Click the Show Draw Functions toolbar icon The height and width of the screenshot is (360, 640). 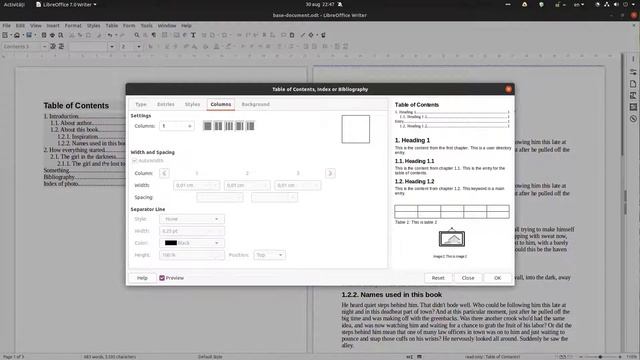click(x=323, y=36)
